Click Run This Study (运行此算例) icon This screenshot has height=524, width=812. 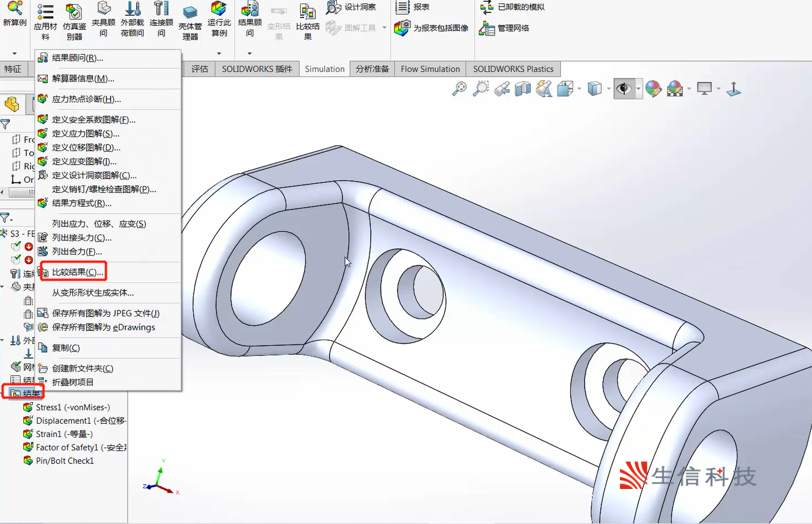219,8
